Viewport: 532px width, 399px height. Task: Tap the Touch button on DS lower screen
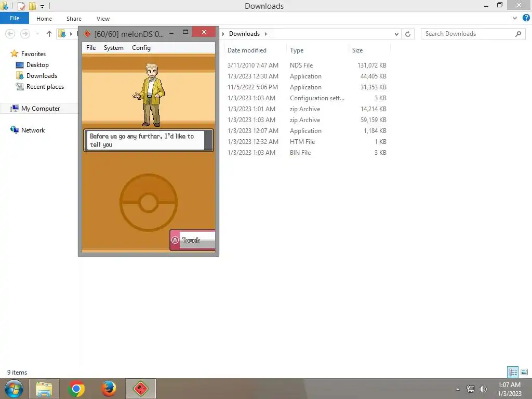(192, 240)
